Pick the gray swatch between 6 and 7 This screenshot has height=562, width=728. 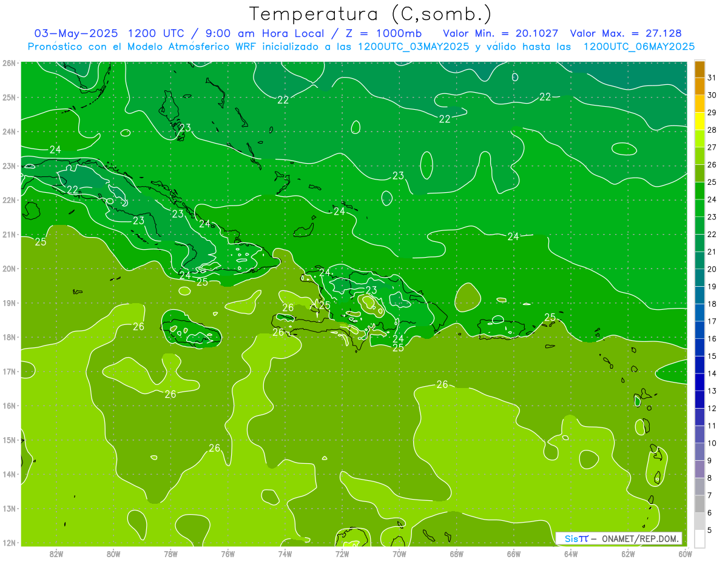point(700,504)
